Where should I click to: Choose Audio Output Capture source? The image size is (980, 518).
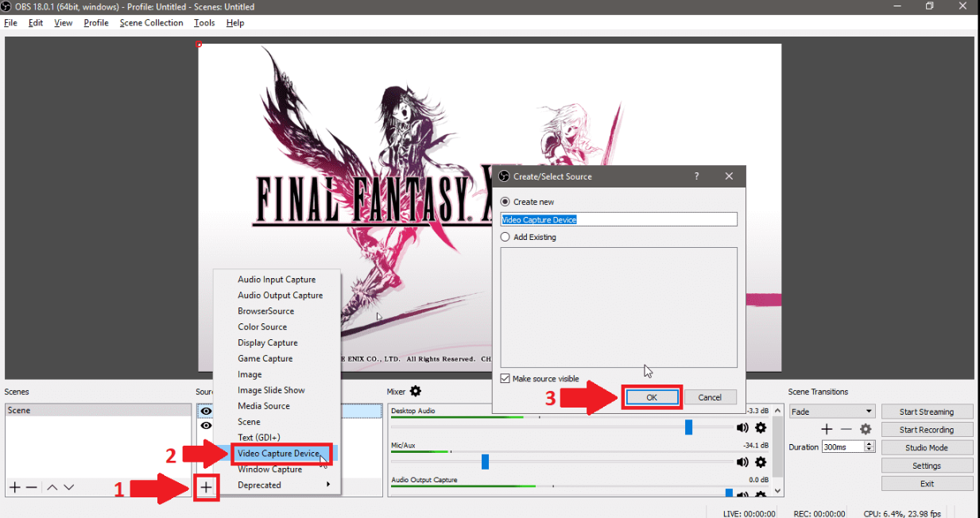pyautogui.click(x=277, y=296)
